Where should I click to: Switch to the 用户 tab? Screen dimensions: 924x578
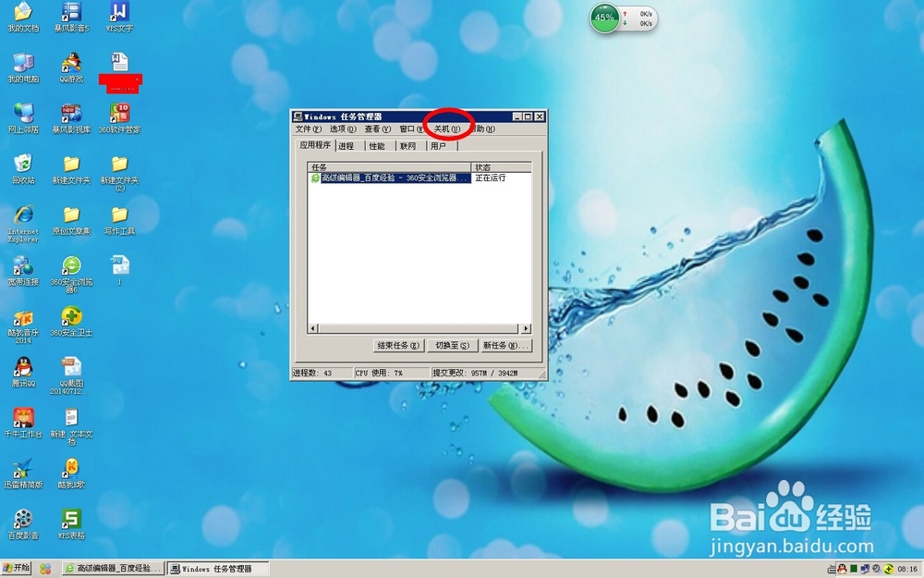click(438, 146)
